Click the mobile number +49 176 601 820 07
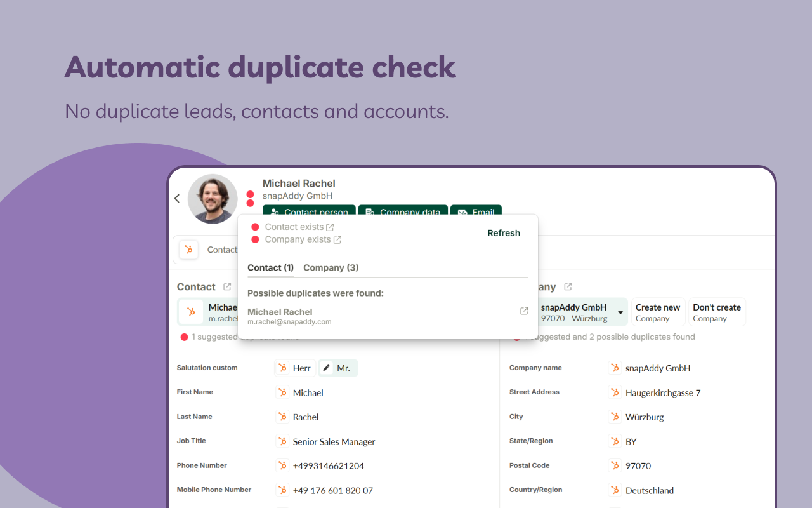 click(x=333, y=491)
